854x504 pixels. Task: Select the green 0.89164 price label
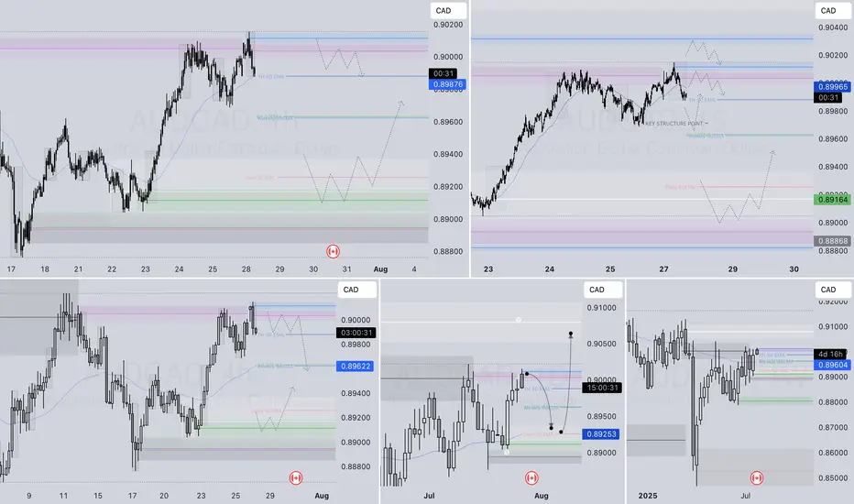coord(833,200)
